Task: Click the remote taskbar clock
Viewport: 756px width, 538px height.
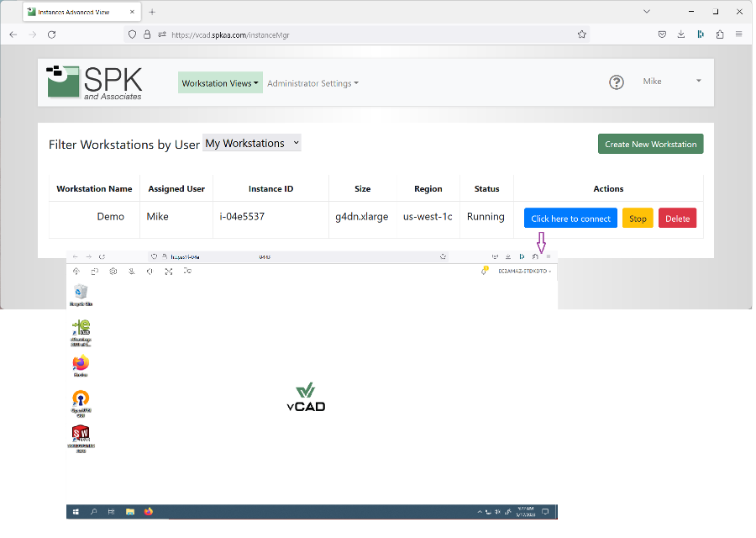Action: coord(526,512)
